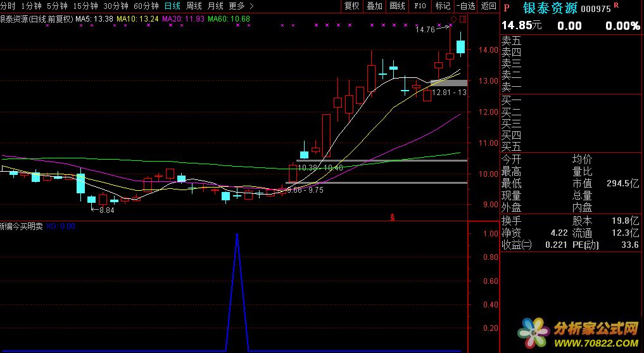Switch to 月线 monthly chart
The height and width of the screenshot is (353, 644).
click(215, 6)
